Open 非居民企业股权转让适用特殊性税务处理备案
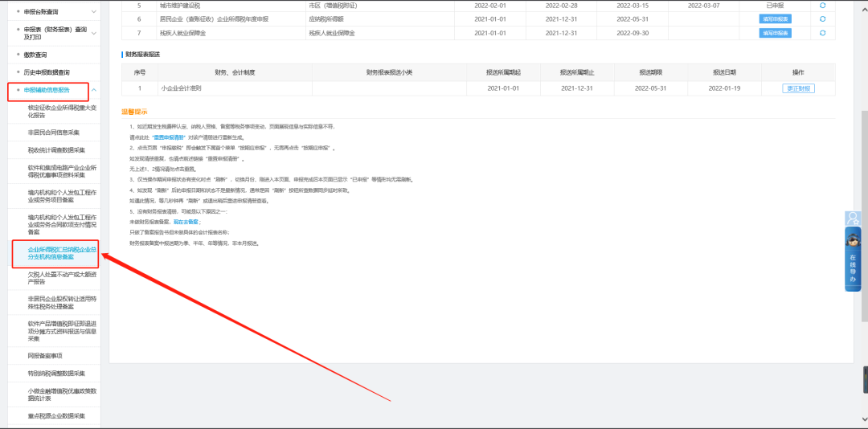This screenshot has width=868, height=429. click(x=62, y=303)
